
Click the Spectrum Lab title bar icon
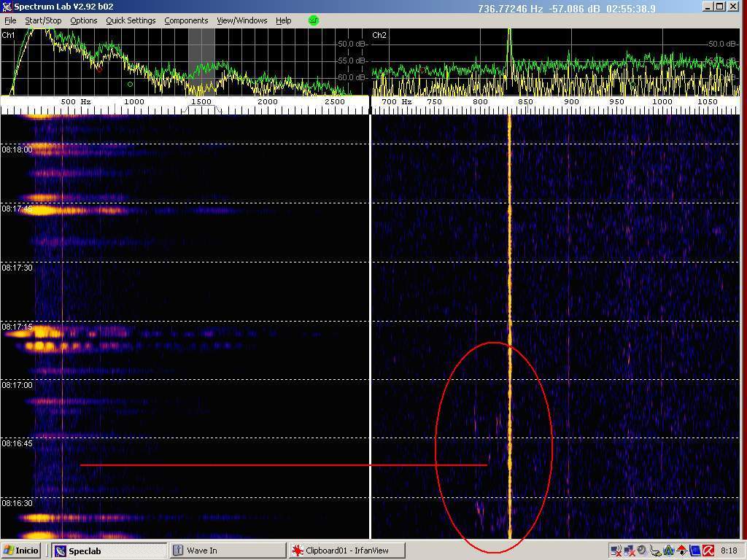[7, 7]
